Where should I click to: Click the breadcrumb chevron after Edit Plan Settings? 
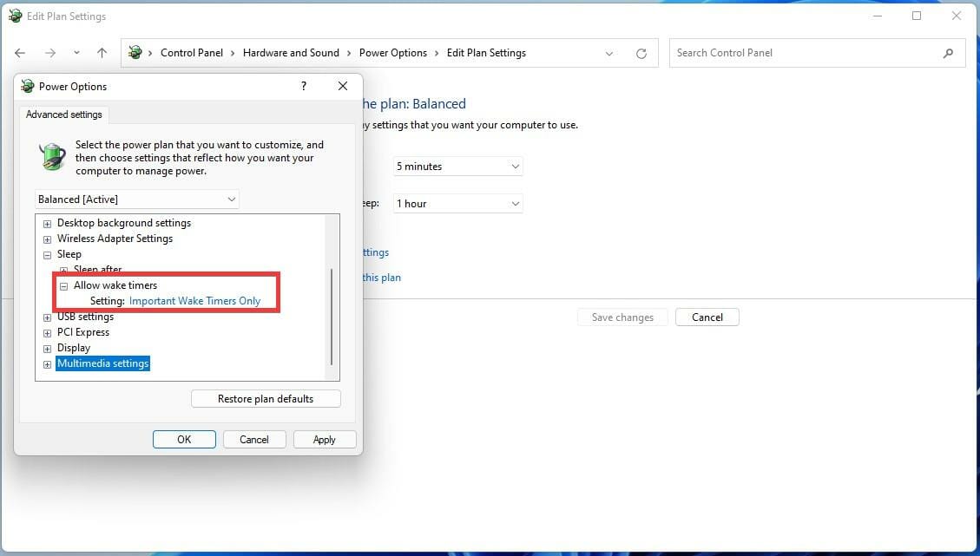point(608,53)
